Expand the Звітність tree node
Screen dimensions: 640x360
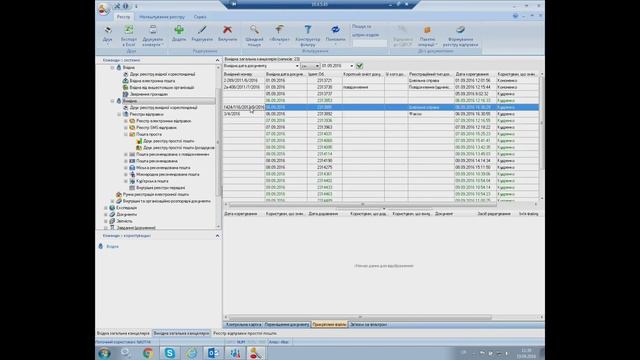point(106,221)
